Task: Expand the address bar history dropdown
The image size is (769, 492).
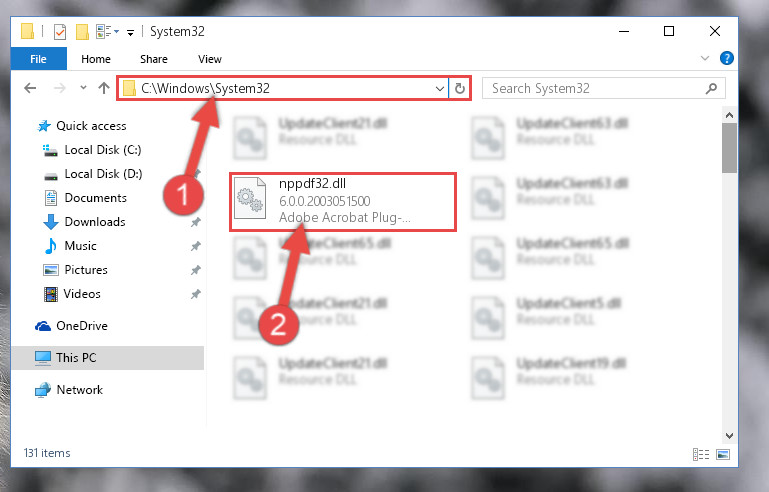Action: [439, 89]
